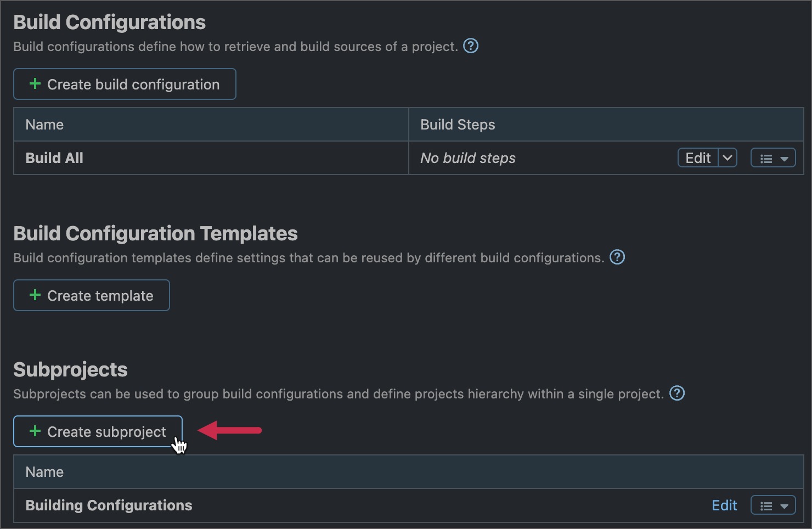Click the Subprojects help question mark
The image size is (812, 529).
tap(677, 393)
